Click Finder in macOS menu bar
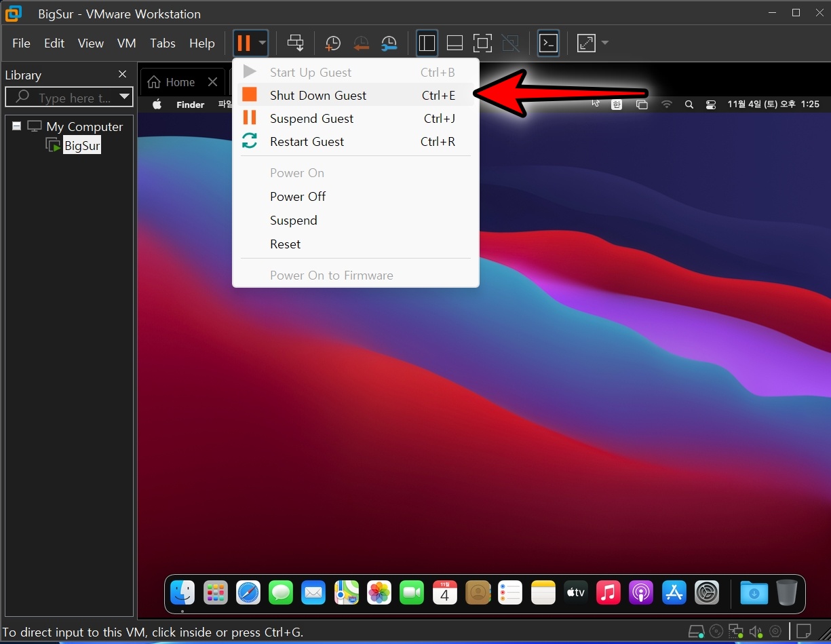 click(191, 105)
